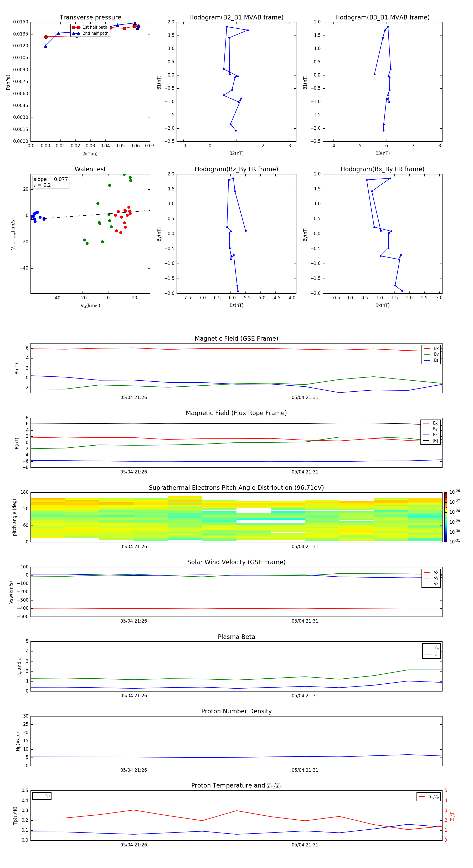Image resolution: width=473 pixels, height=868 pixels.
Task: Select the "Tp" legend entry
Action: [42, 796]
